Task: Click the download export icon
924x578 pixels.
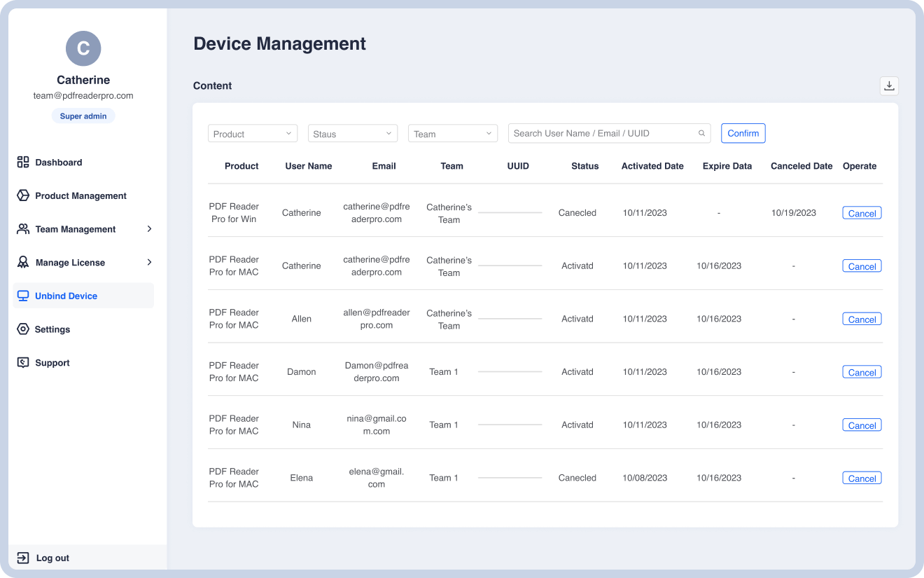Action: point(889,85)
